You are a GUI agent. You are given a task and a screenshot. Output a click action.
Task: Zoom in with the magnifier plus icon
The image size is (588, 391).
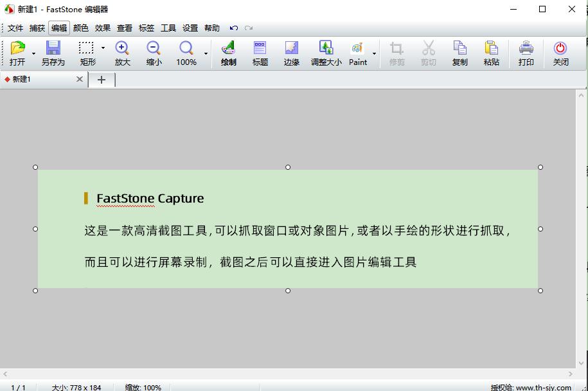click(x=122, y=51)
